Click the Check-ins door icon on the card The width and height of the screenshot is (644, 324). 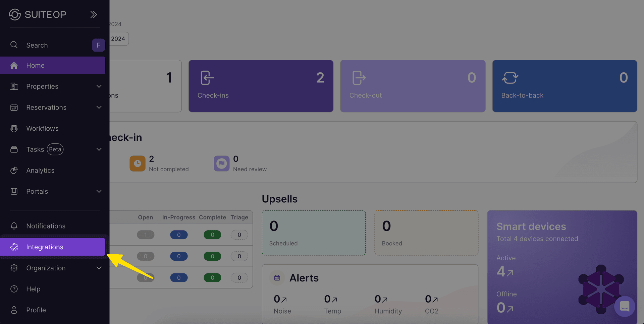click(206, 77)
